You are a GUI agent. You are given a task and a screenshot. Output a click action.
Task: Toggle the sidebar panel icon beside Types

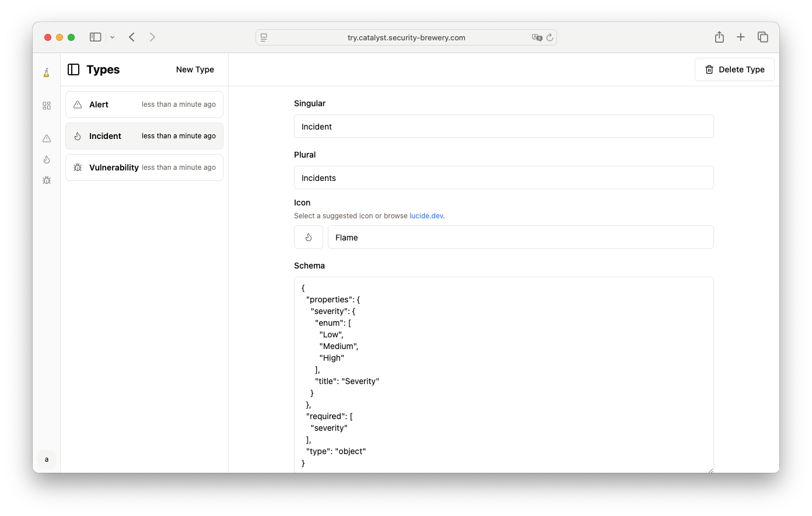73,69
